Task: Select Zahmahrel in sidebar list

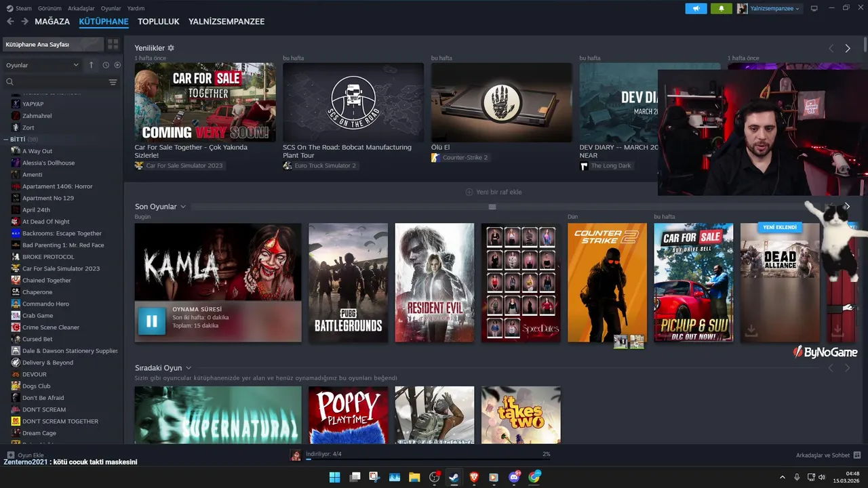Action: [37, 116]
